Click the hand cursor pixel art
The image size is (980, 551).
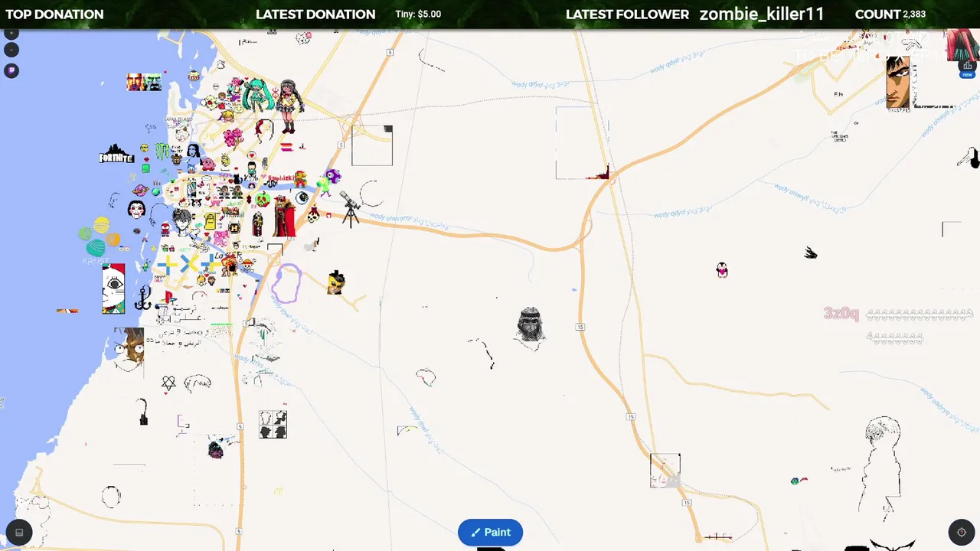pos(969,158)
